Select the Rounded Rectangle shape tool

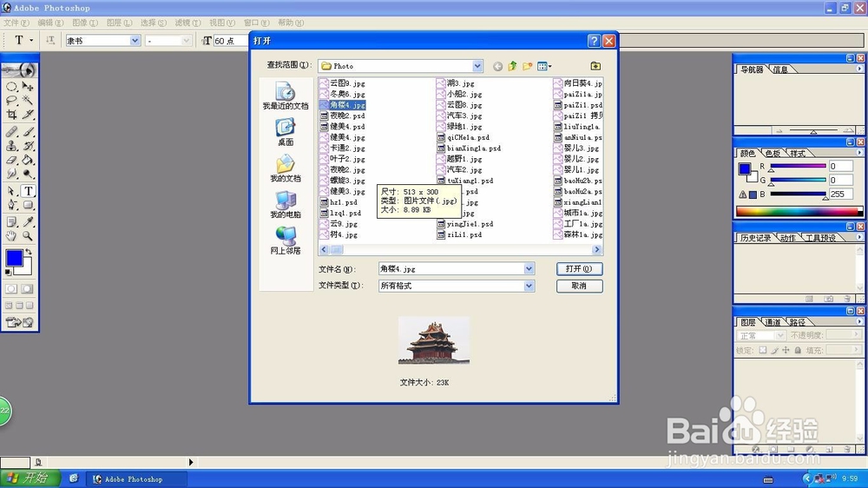point(28,205)
